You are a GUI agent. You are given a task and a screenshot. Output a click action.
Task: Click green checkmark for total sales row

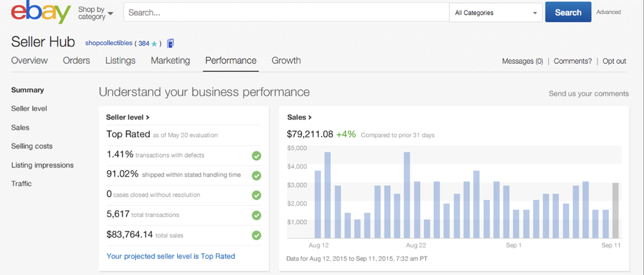256,235
